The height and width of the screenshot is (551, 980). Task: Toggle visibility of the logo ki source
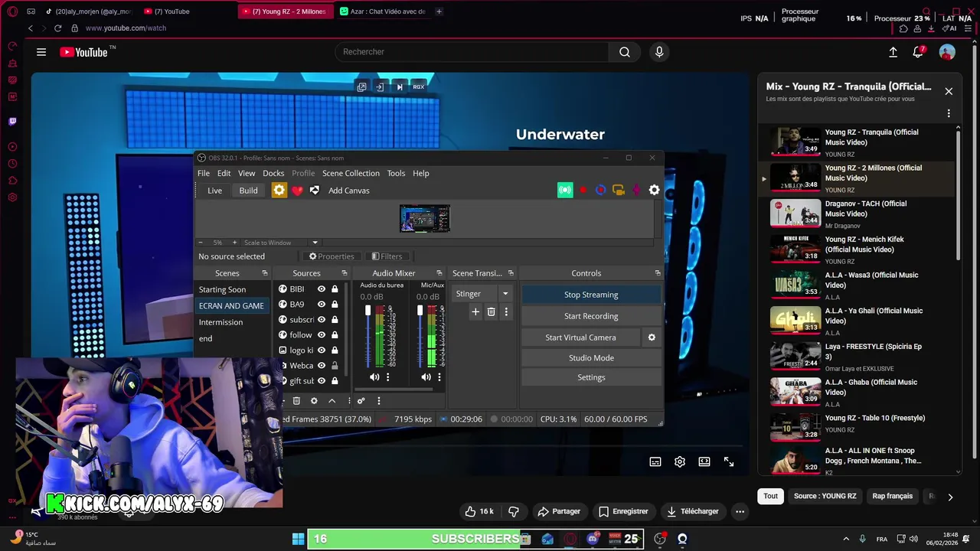point(322,350)
